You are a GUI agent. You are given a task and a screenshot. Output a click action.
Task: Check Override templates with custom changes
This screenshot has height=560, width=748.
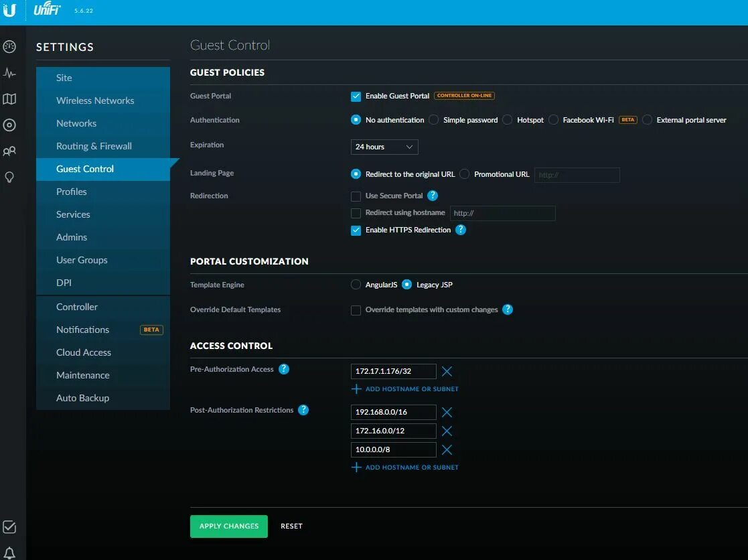pyautogui.click(x=356, y=311)
